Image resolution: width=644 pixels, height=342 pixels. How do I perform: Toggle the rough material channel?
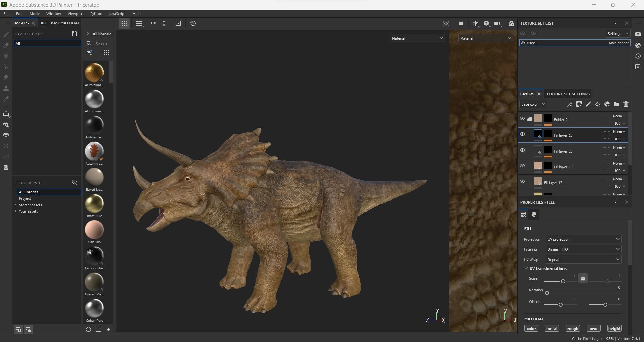click(x=573, y=329)
